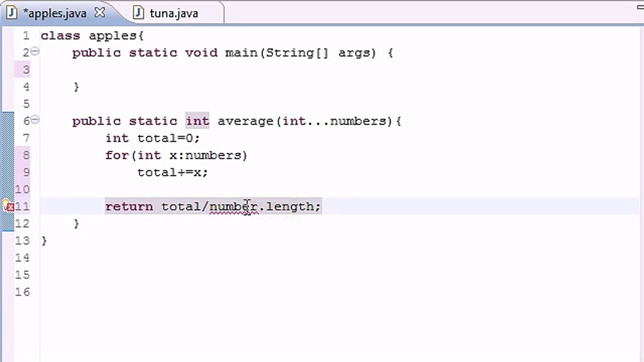
Task: Click the Java file icon on apples.java tab
Action: pyautogui.click(x=12, y=13)
